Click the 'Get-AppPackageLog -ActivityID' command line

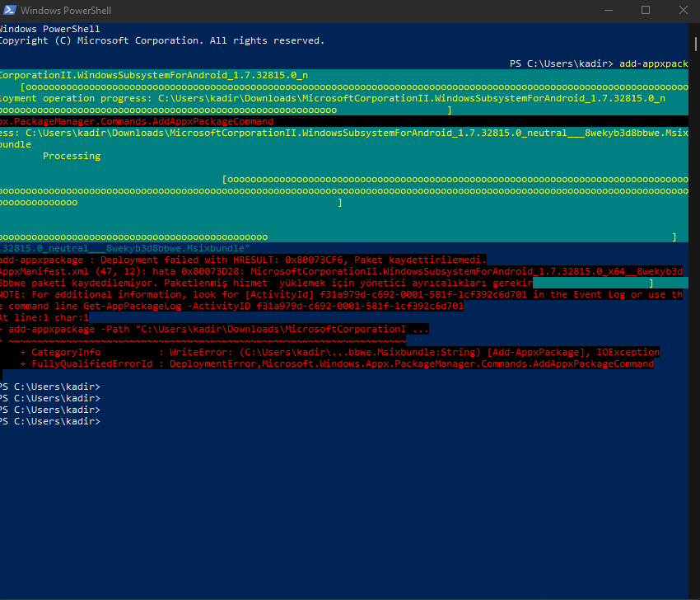point(231,306)
